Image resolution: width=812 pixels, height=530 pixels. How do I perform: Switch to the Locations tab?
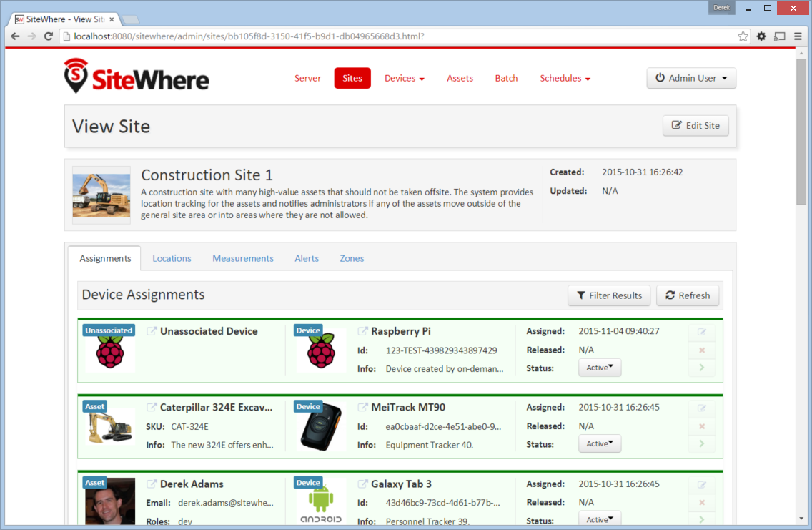click(x=172, y=258)
